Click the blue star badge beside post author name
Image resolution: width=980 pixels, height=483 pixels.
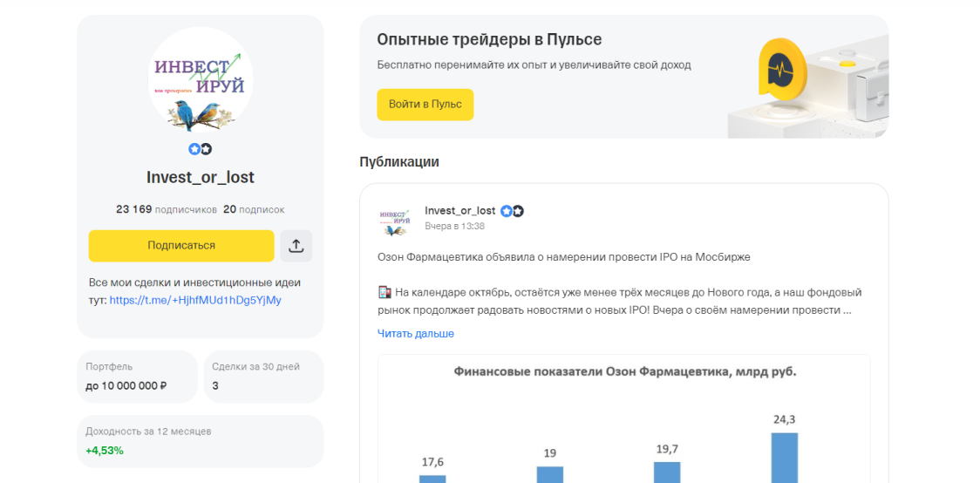pyautogui.click(x=507, y=211)
